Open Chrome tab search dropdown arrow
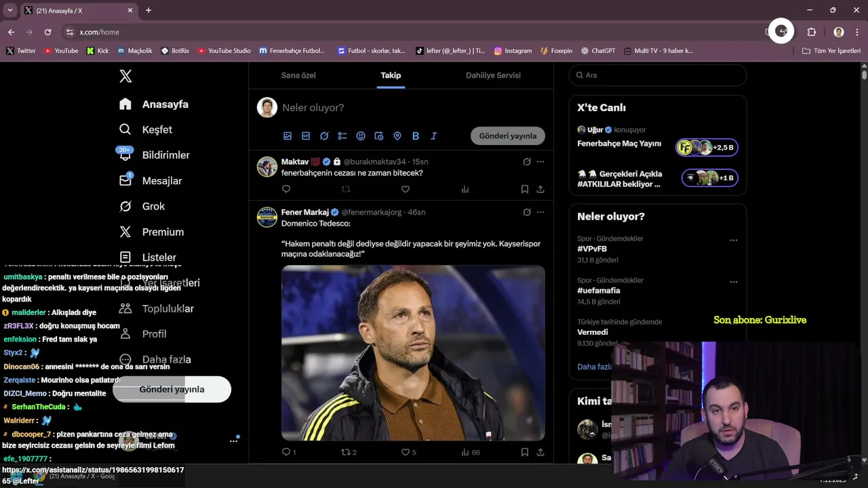The width and height of the screenshot is (868, 488). tap(9, 10)
